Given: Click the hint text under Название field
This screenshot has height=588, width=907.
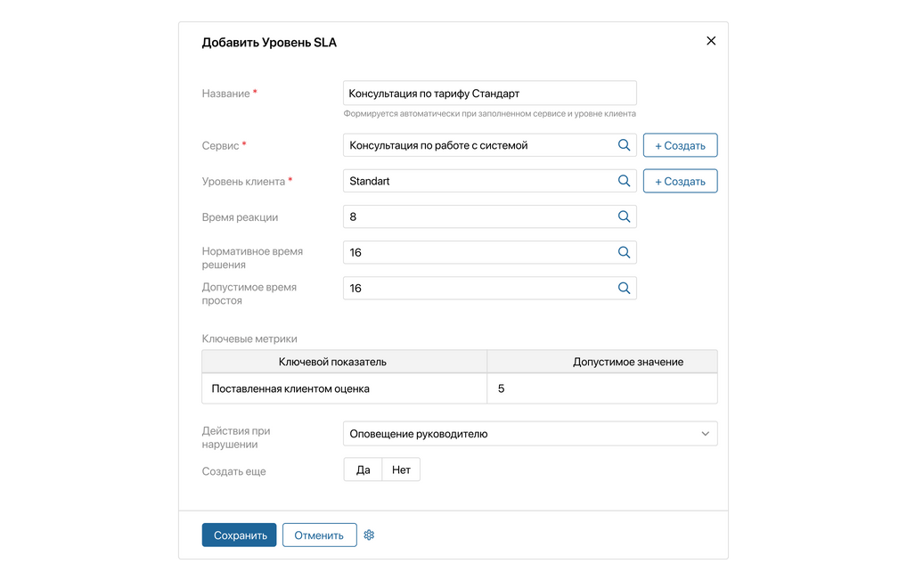Looking at the screenshot, I should (489, 113).
